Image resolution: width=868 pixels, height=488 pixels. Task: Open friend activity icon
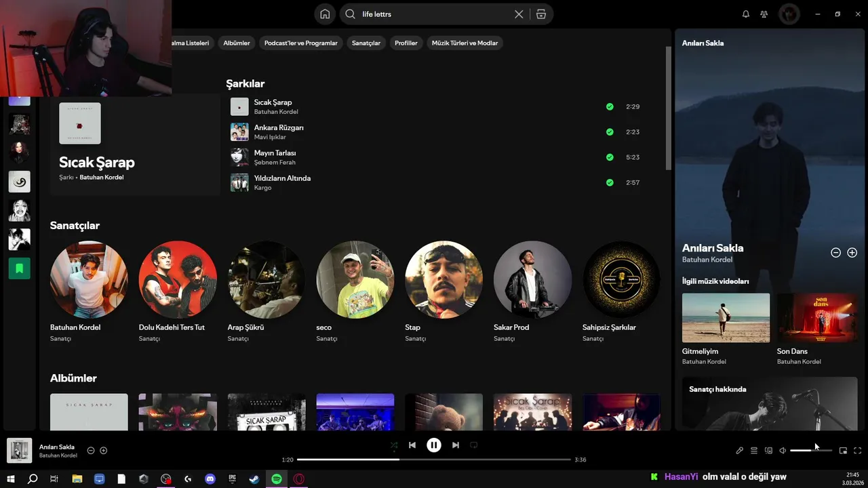click(764, 14)
